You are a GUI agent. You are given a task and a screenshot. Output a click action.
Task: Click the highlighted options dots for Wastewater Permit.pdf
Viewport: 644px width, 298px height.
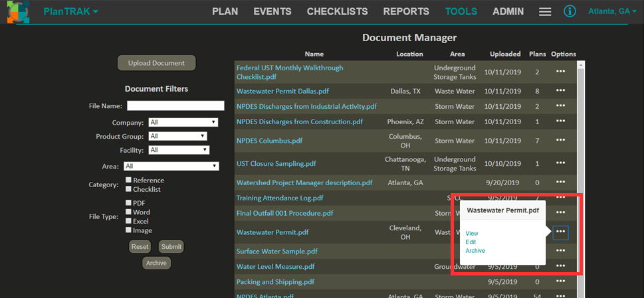pos(561,232)
